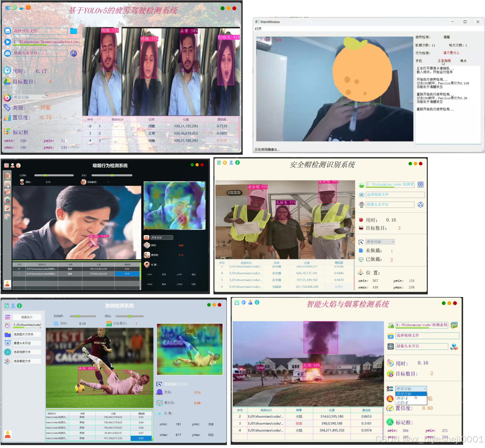Image resolution: width=485 pixels, height=448 pixels.
Task: Click orange hexagon icon in helmet detection window header
Action: (225, 163)
